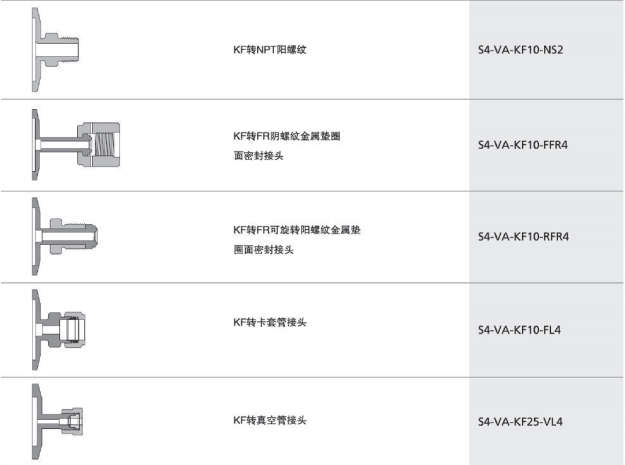Click the KF to ferrule tube fitting drawing
Image resolution: width=625 pixels, height=465 pixels.
(59, 330)
